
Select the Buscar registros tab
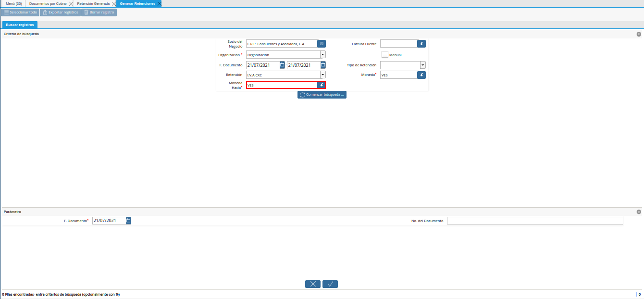click(20, 25)
